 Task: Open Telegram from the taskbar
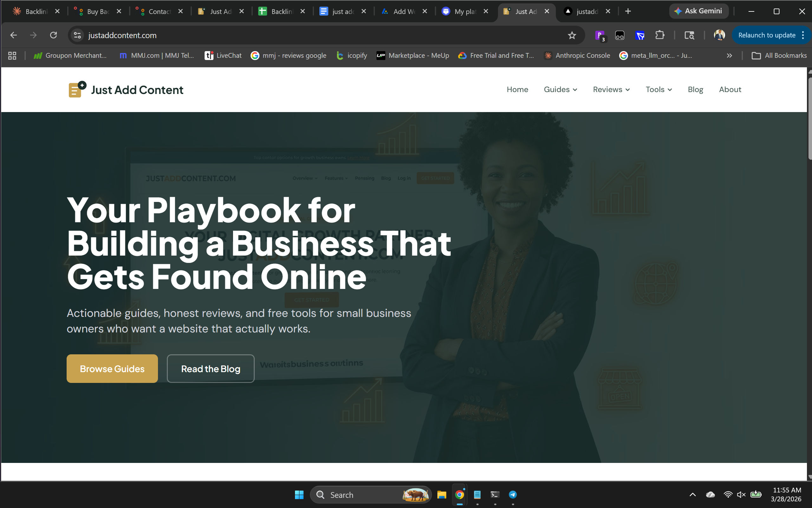[513, 495]
